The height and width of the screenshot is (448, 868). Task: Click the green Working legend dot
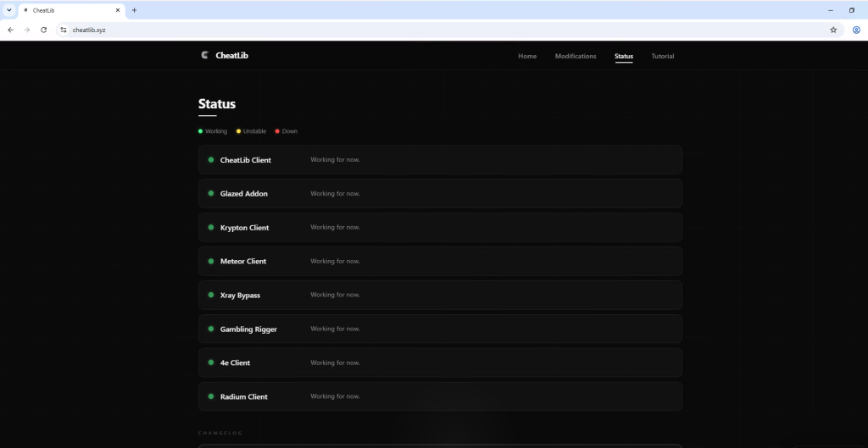click(200, 131)
